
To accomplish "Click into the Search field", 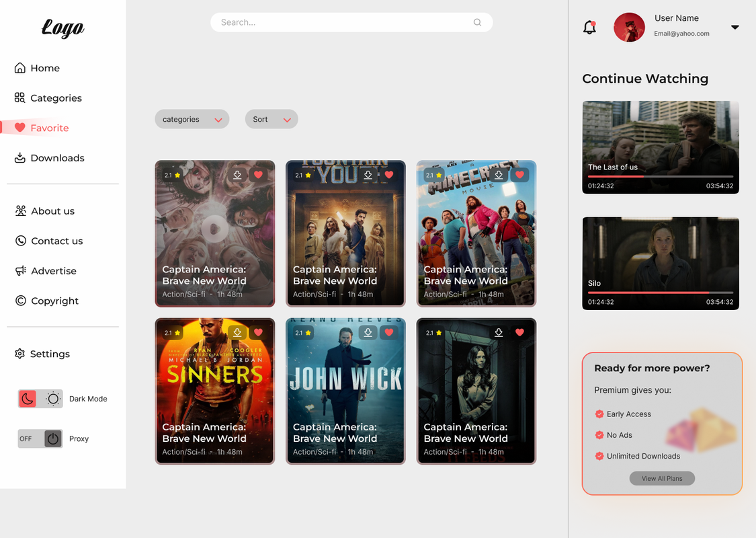I will coord(351,22).
